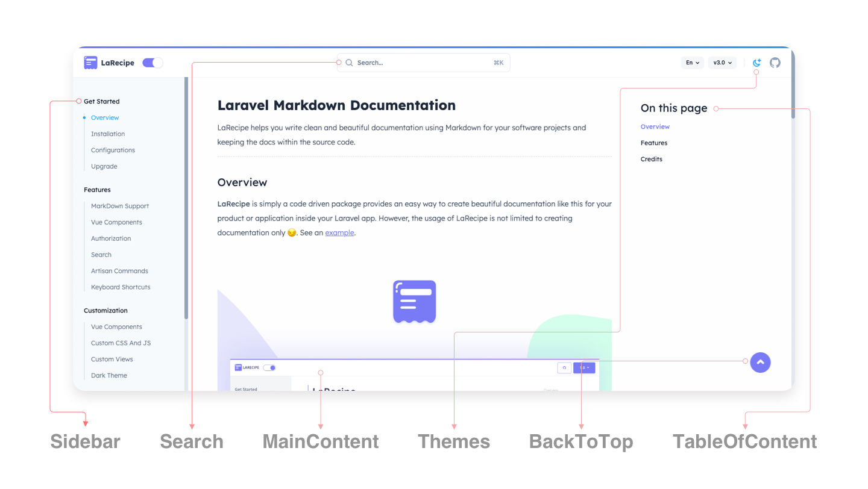Click the Features section heading in sidebar
The image size is (868, 489).
tap(97, 190)
